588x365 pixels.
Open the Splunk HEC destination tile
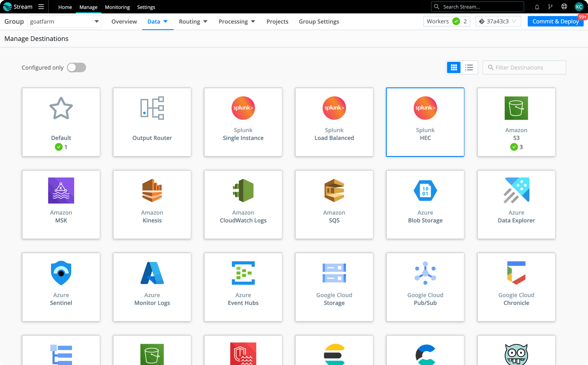(x=425, y=122)
